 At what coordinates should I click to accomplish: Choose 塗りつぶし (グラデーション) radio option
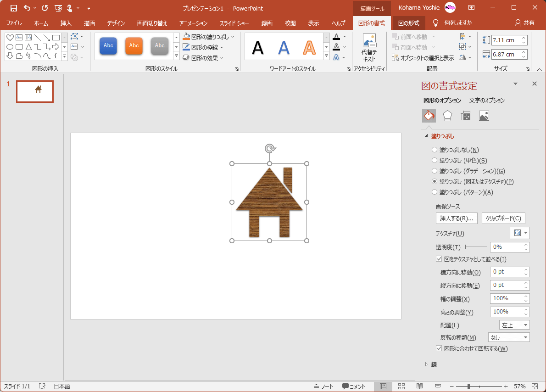(435, 171)
